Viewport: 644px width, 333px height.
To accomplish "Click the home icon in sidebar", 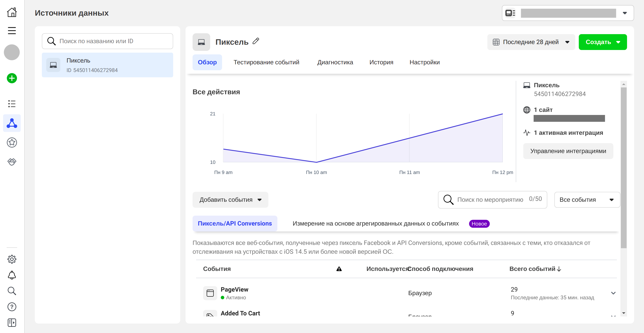I will [12, 12].
